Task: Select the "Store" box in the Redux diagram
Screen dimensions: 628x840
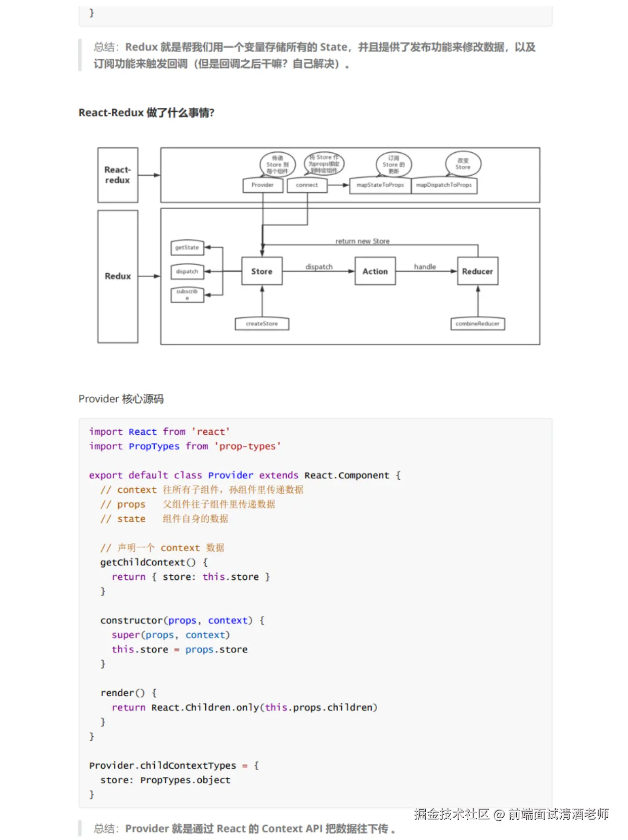Action: [x=262, y=271]
